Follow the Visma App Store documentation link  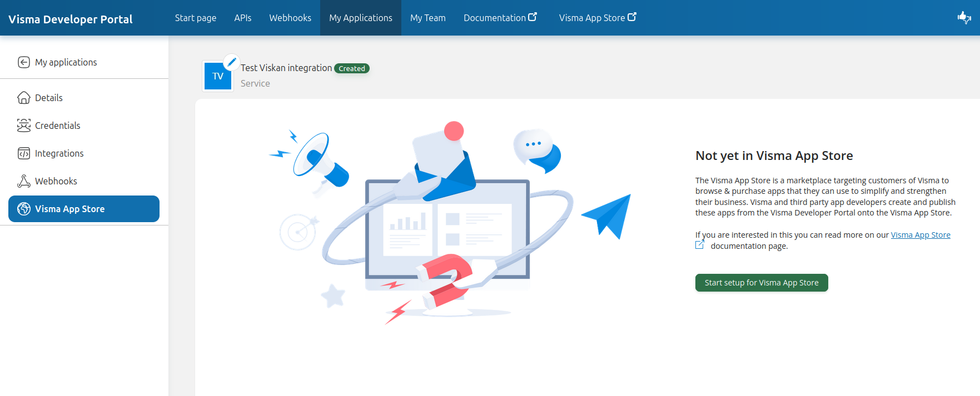921,235
